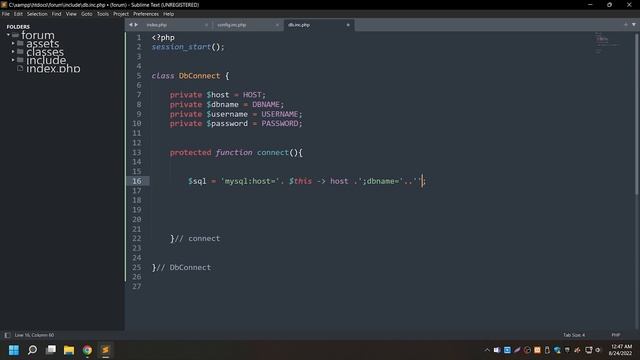Image resolution: width=640 pixels, height=360 pixels.
Task: Click line number 16 in gutter
Action: (x=137, y=181)
